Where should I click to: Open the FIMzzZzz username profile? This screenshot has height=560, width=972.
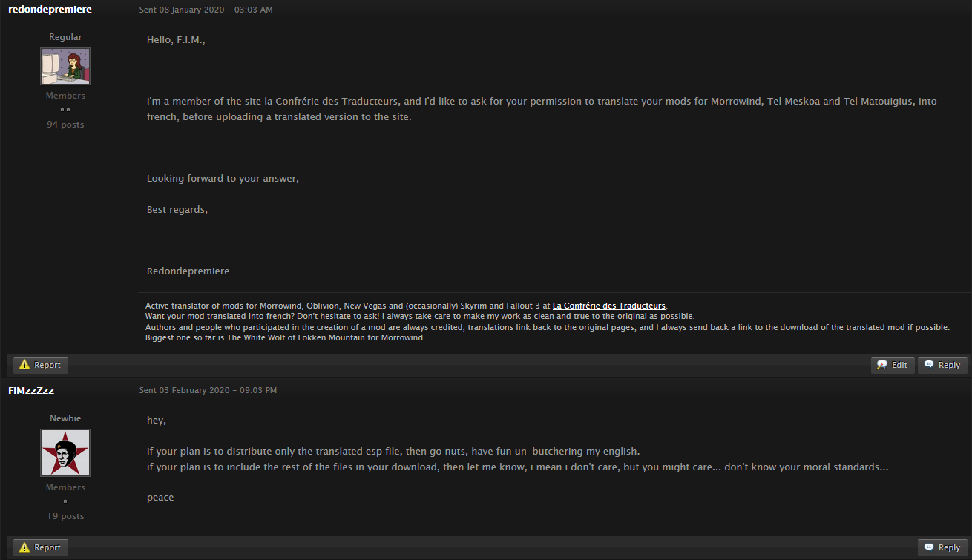pyautogui.click(x=31, y=390)
